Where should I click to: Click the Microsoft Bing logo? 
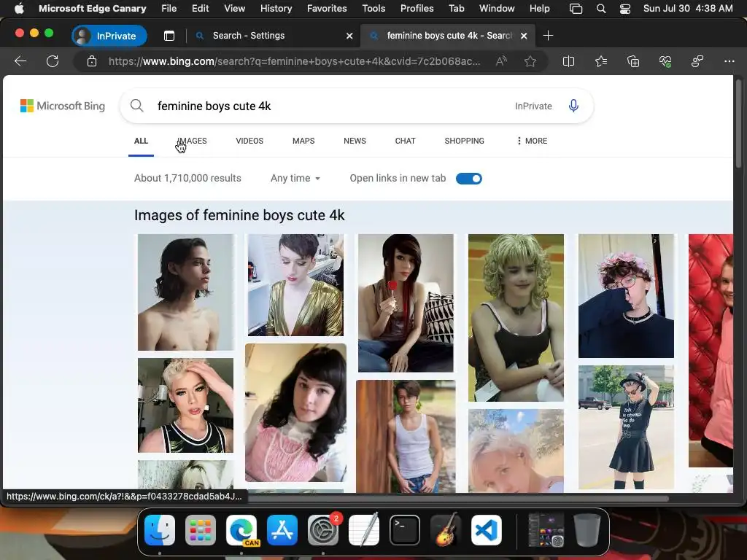click(x=63, y=106)
